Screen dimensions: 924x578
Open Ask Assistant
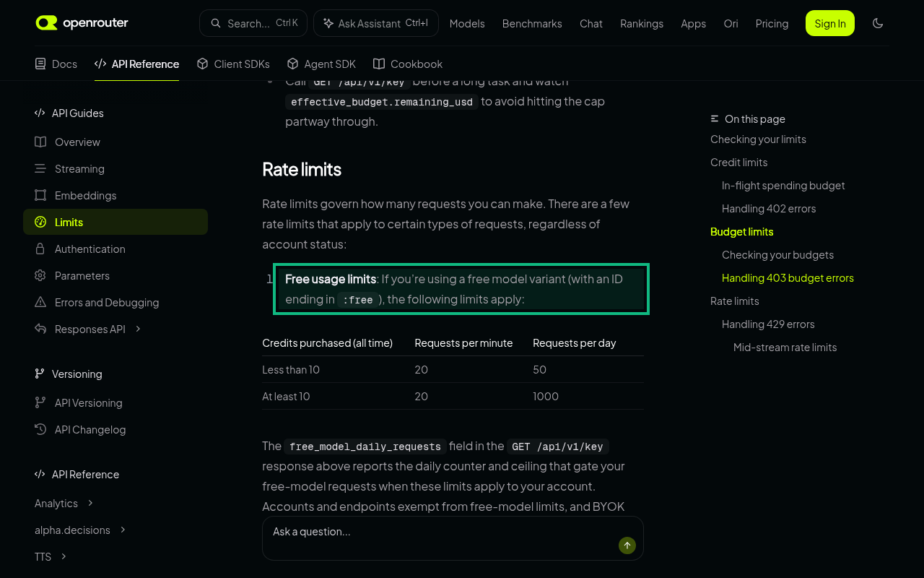(376, 23)
